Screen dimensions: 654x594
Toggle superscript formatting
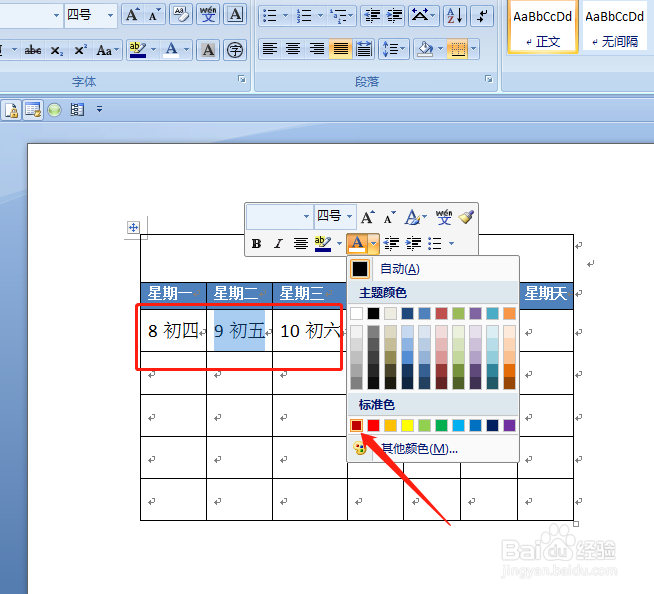tap(80, 50)
